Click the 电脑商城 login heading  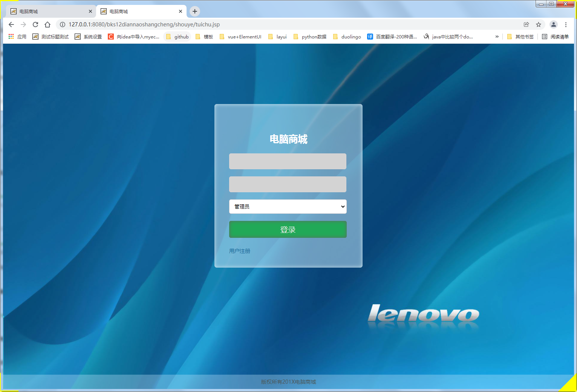(288, 139)
